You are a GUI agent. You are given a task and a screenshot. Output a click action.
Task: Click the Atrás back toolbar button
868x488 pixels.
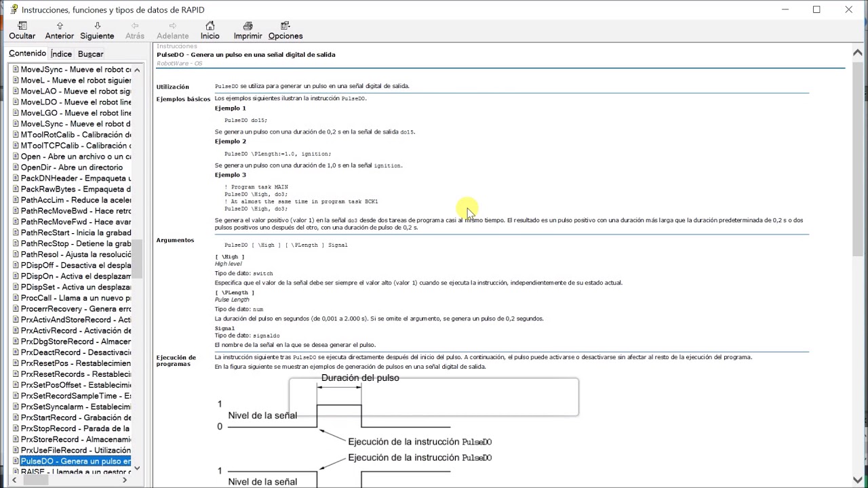pos(135,30)
